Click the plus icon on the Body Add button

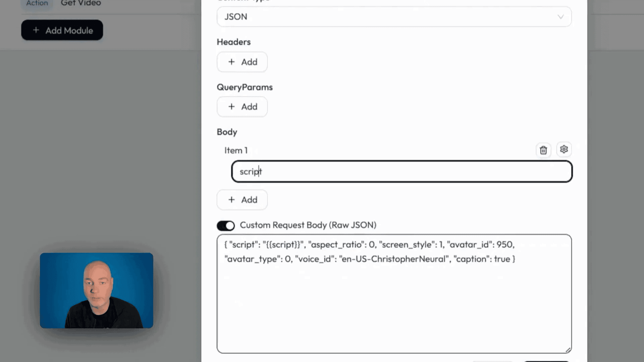pyautogui.click(x=231, y=199)
